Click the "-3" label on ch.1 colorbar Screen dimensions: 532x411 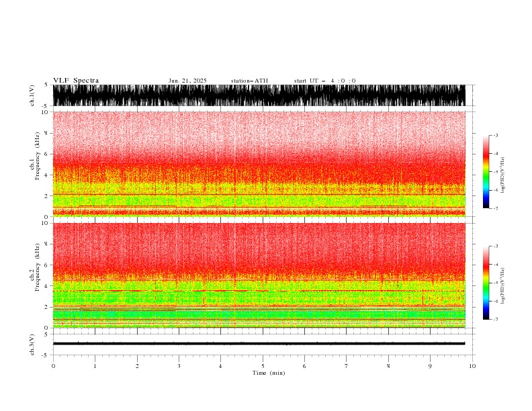(x=496, y=135)
